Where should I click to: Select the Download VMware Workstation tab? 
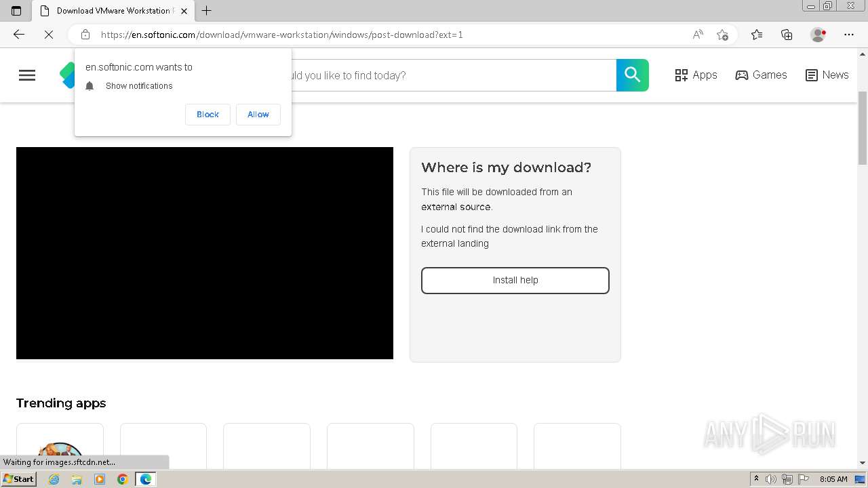(114, 11)
